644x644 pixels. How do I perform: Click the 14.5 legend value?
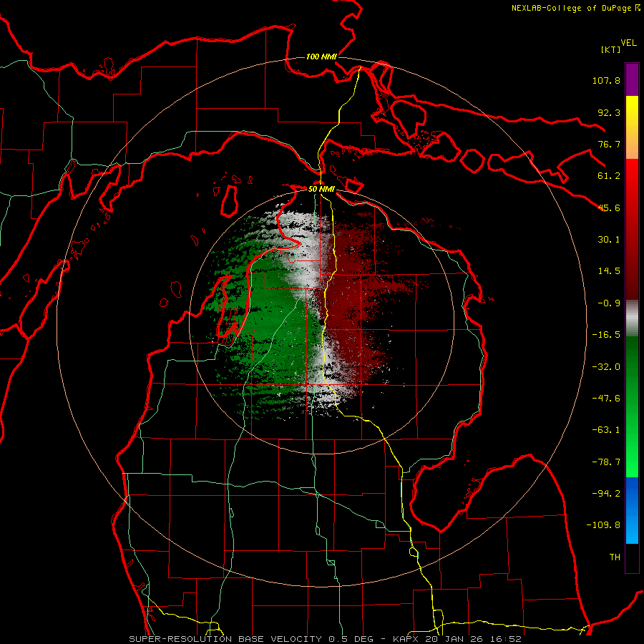point(609,271)
